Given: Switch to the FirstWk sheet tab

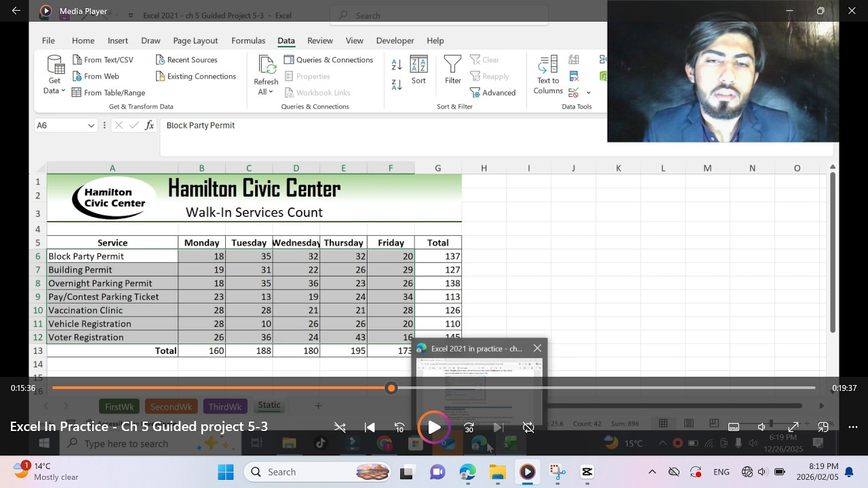Looking at the screenshot, I should click(x=119, y=407).
